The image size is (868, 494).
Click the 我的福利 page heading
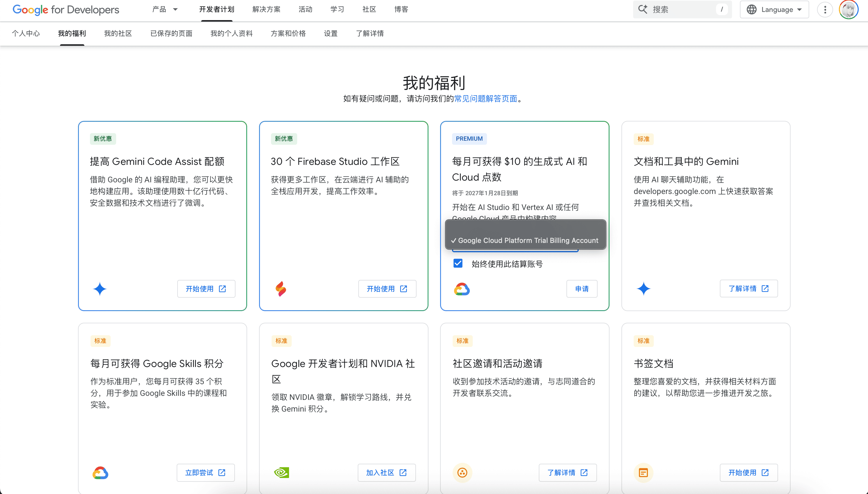pos(434,83)
